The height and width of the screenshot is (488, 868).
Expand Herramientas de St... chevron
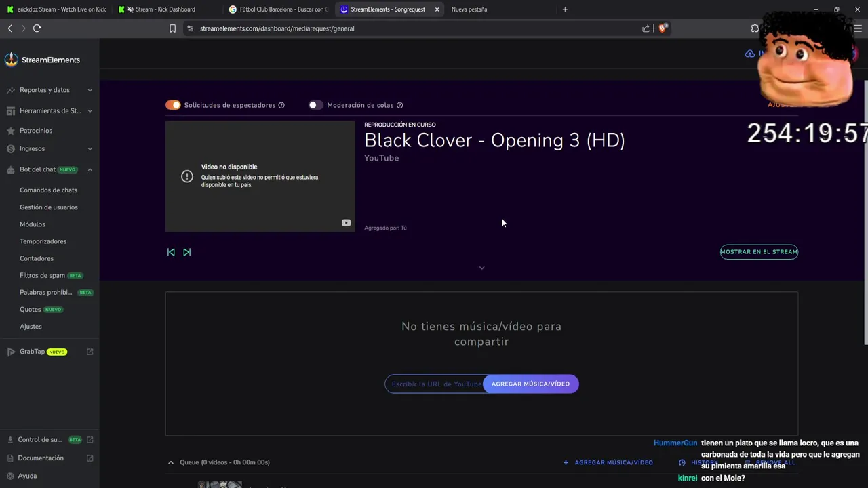90,111
